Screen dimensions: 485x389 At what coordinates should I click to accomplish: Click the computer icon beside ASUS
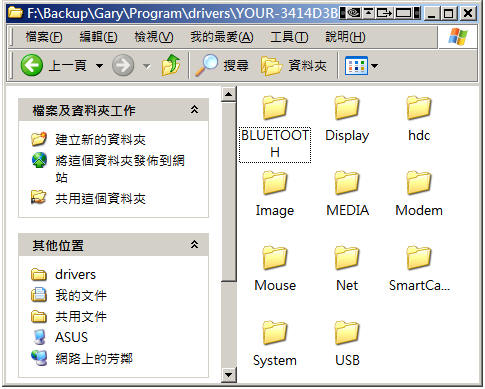pos(39,337)
